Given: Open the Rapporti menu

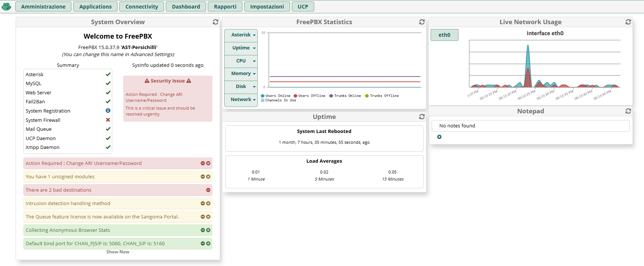Looking at the screenshot, I should [225, 7].
